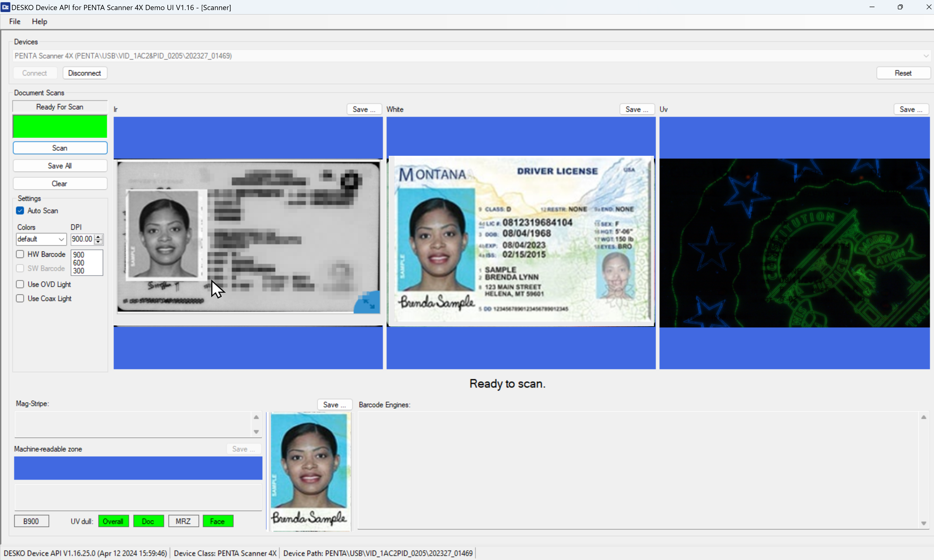Viewport: 934px width, 560px height.
Task: Open the File menu
Action: pyautogui.click(x=15, y=22)
